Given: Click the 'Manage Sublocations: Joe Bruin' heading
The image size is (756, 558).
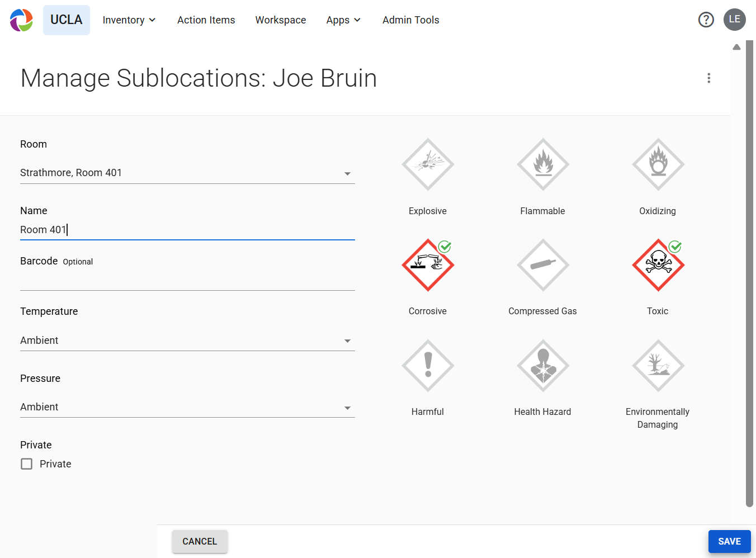Looking at the screenshot, I should pyautogui.click(x=199, y=78).
